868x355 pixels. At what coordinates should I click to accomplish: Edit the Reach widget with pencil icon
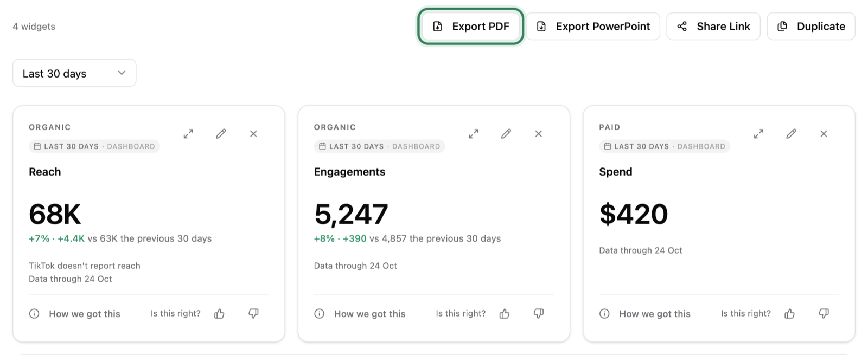click(x=221, y=134)
